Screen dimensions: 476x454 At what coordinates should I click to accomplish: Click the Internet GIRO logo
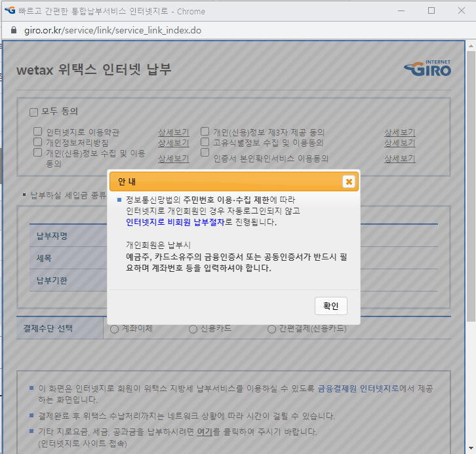(427, 68)
